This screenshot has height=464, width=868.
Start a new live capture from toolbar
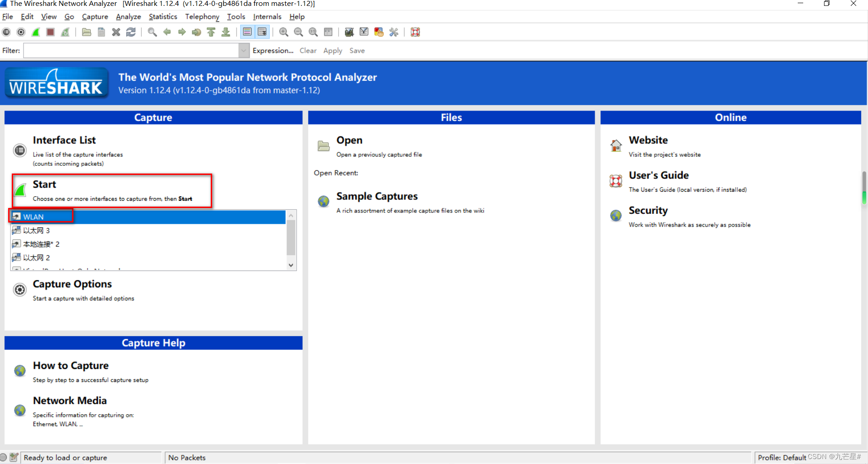[36, 32]
